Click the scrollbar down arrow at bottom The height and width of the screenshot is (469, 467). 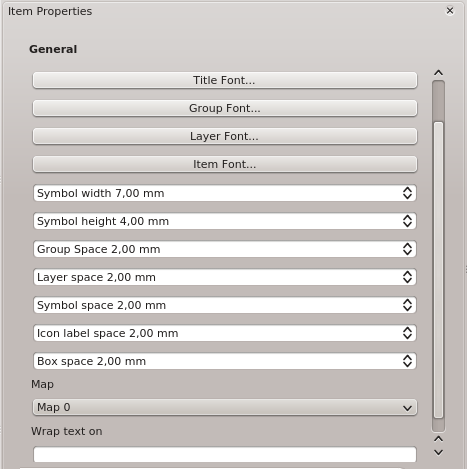438,452
